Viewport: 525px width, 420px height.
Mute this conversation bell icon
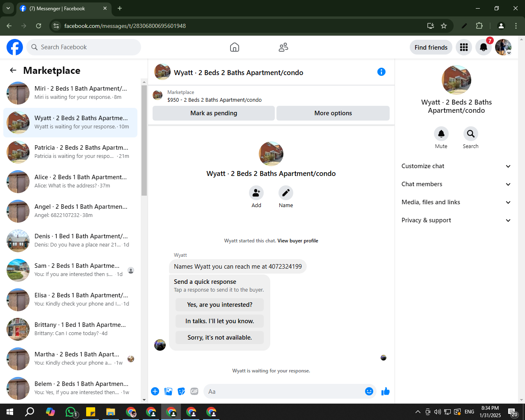(441, 134)
